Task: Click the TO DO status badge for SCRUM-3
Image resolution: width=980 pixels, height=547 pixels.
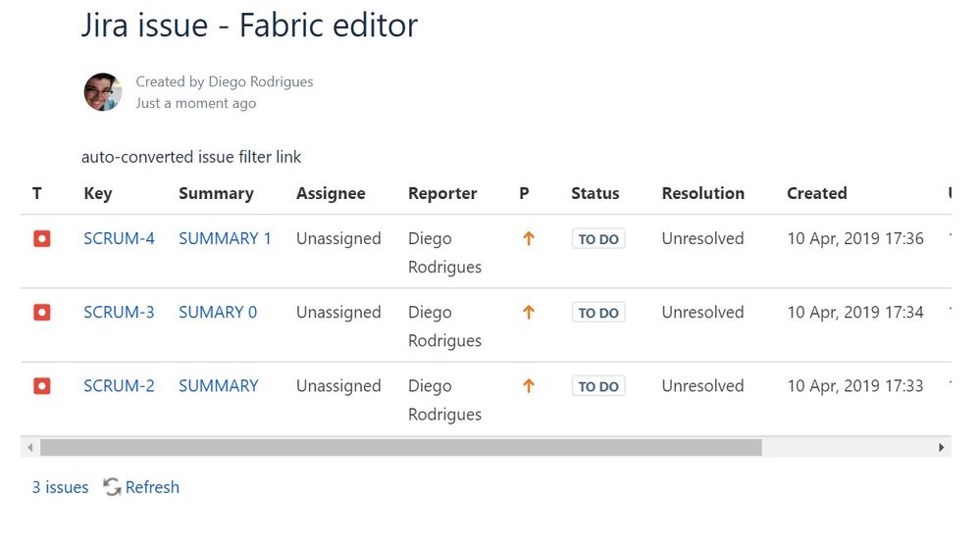Action: pos(598,313)
